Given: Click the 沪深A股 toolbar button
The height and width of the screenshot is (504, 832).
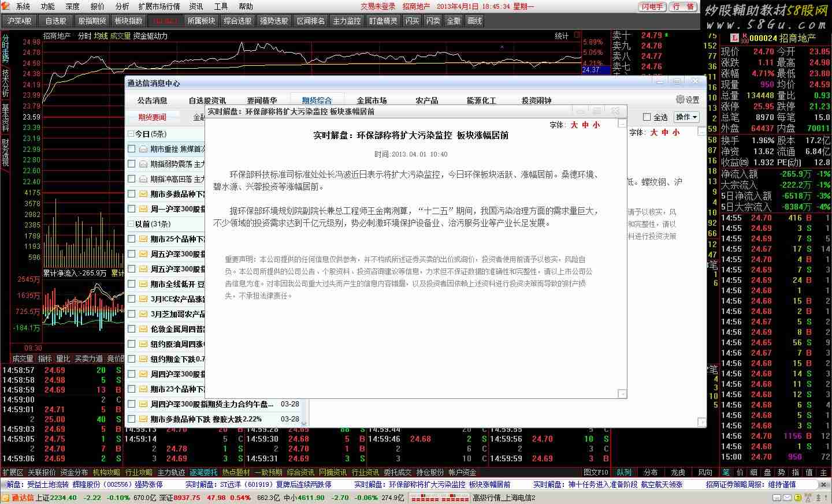Looking at the screenshot, I should [20, 21].
